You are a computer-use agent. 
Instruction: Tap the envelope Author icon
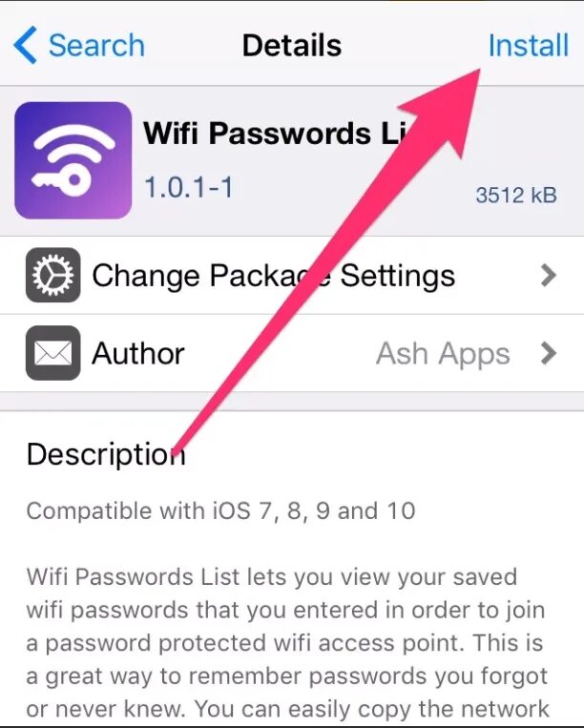coord(52,353)
